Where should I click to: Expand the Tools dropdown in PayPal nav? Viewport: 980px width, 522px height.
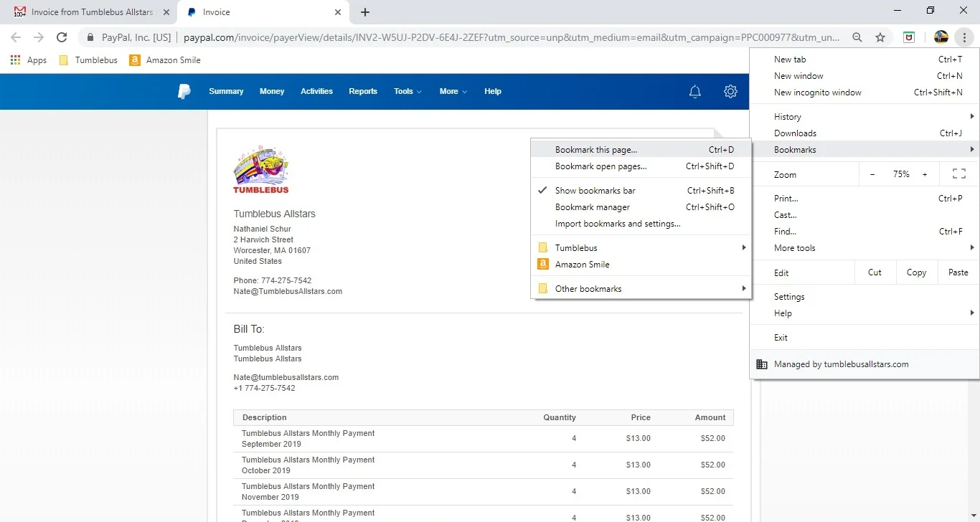tap(407, 91)
